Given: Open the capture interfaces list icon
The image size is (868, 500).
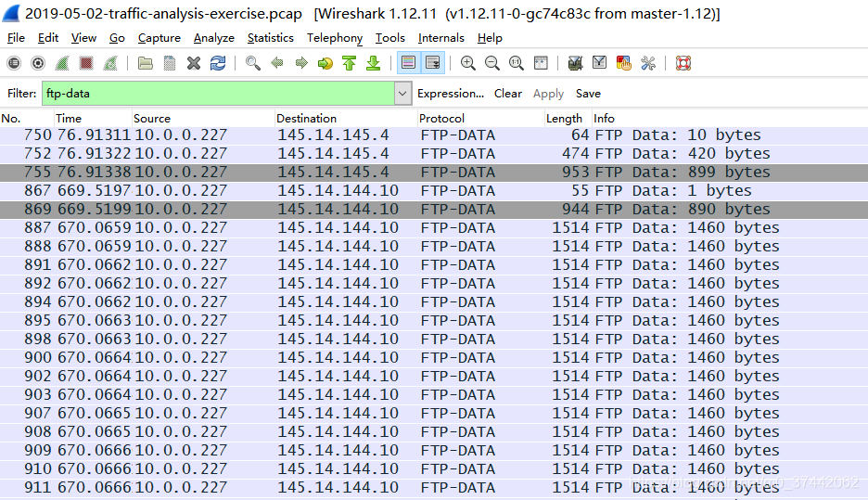Looking at the screenshot, I should pos(14,63).
